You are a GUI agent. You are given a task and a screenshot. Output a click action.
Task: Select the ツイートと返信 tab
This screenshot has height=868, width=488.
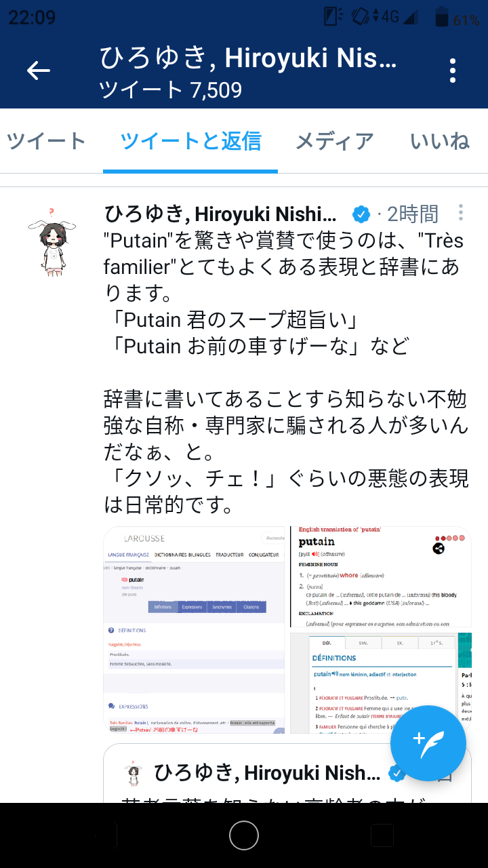pos(190,141)
